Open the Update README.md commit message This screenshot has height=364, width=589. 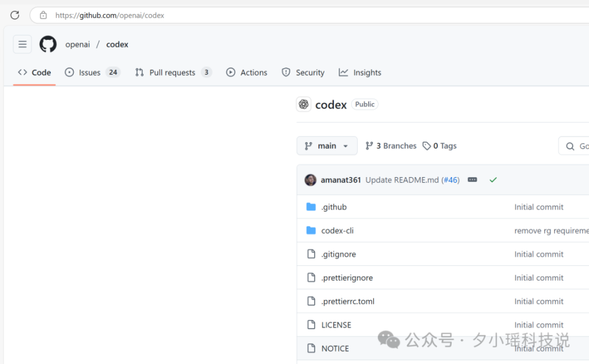tap(402, 180)
